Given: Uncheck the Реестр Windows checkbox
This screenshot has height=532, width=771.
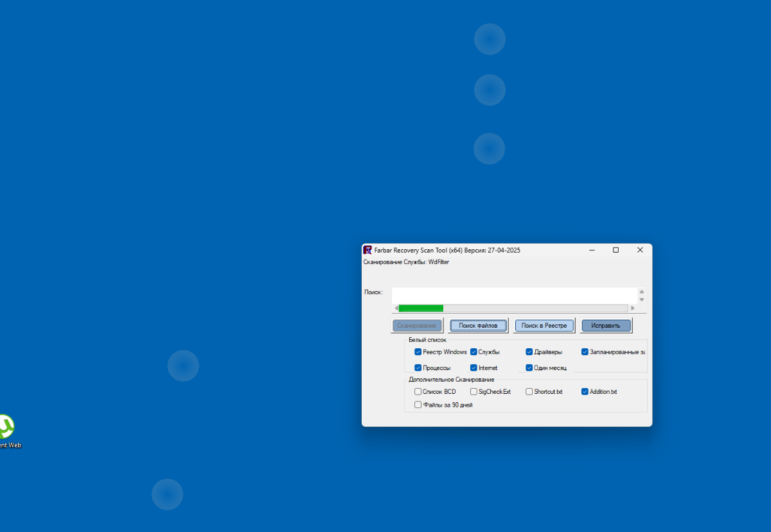Looking at the screenshot, I should tap(418, 352).
